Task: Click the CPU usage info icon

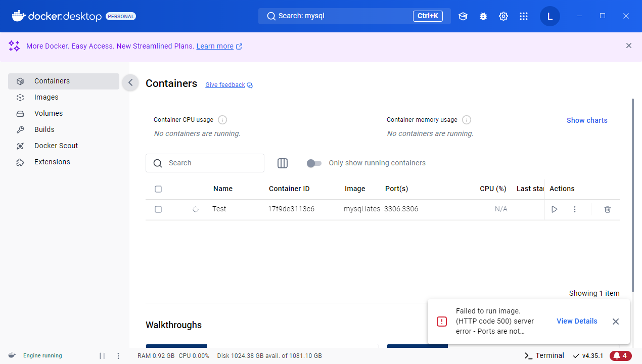Action: [x=222, y=120]
